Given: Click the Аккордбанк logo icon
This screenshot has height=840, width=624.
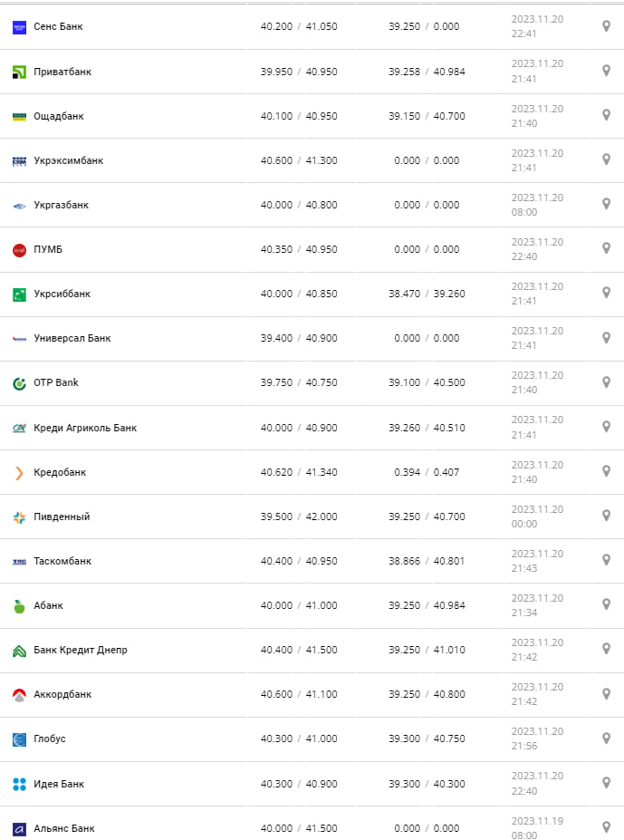Looking at the screenshot, I should [19, 695].
